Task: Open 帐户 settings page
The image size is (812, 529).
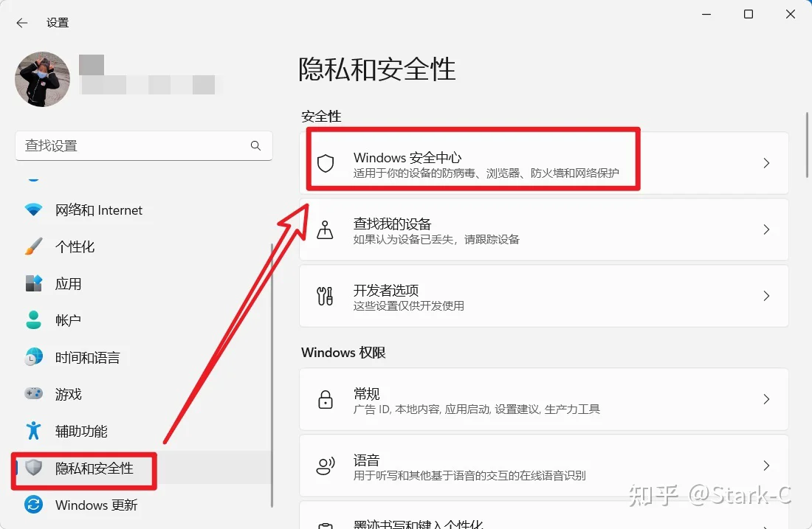Action: tap(69, 320)
